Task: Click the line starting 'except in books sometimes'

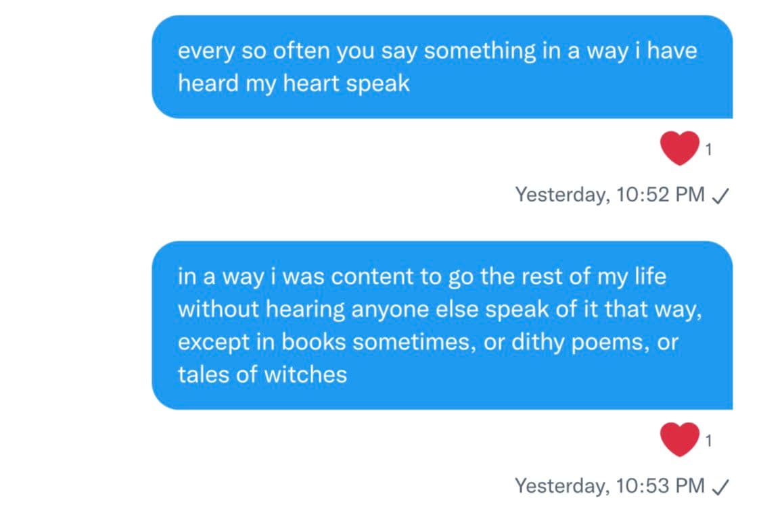Action: click(428, 341)
